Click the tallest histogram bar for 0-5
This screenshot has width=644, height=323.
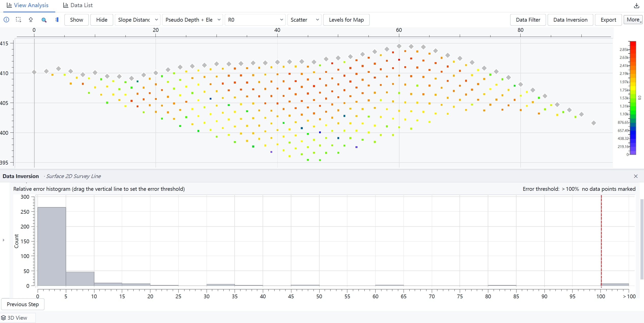point(52,247)
